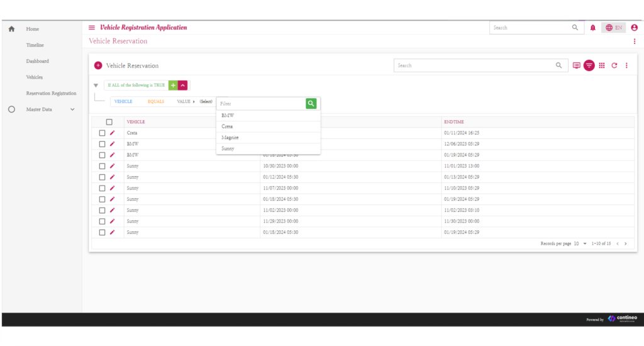Viewport: 644px width, 346px height.
Task: Edit Sunny row ending 11/10/2023 05:29
Action: [x=112, y=188]
